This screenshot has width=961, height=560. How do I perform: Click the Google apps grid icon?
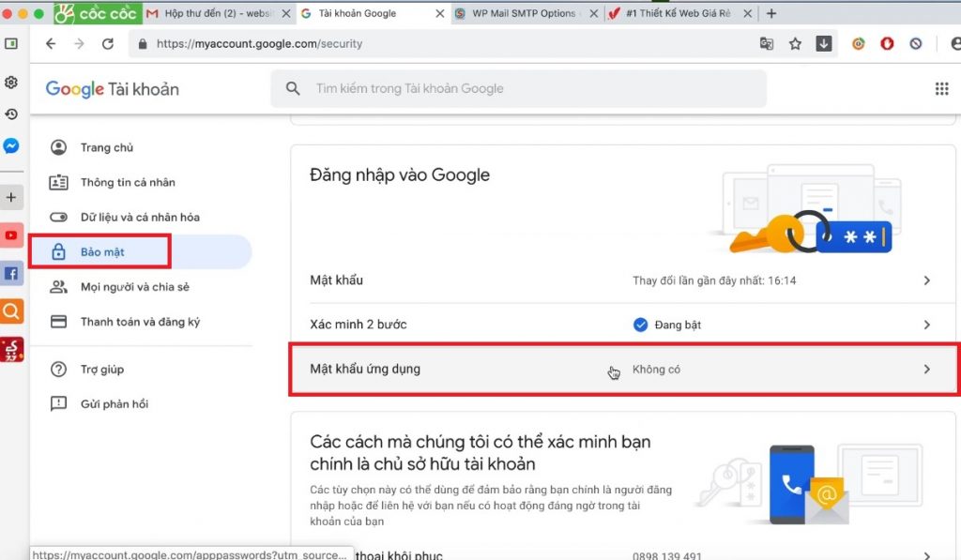[x=941, y=89]
